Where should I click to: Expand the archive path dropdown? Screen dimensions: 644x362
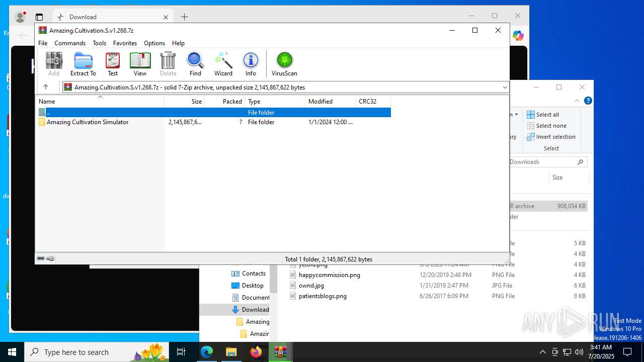tap(505, 87)
